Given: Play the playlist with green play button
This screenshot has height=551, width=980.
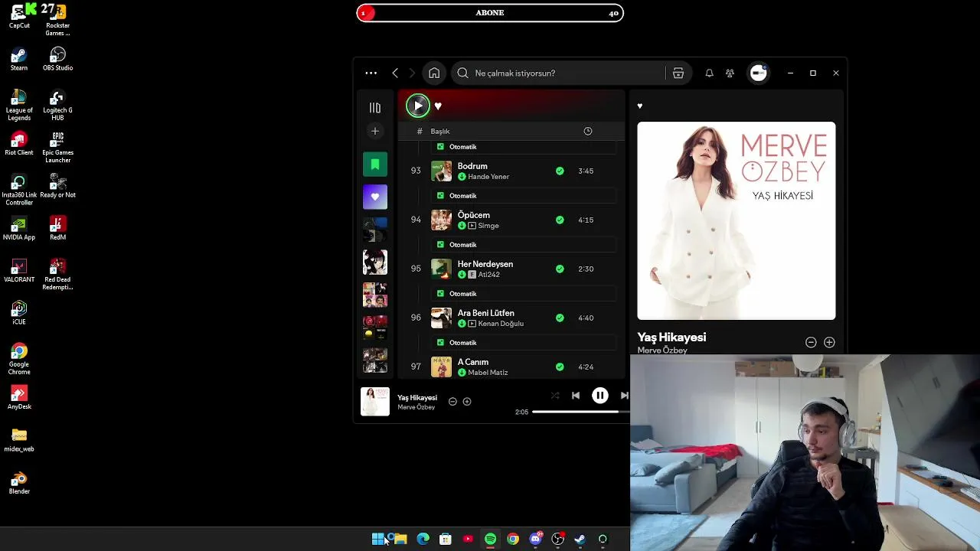Looking at the screenshot, I should [x=418, y=106].
